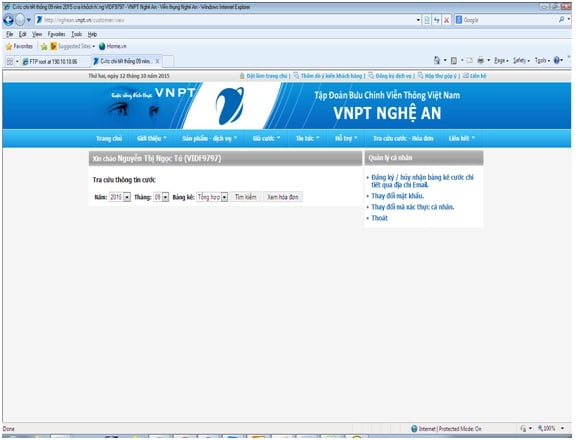Screen dimensions: 580x440
Task: Open the Bảng kê Tổng hợp dropdown
Action: [212, 197]
